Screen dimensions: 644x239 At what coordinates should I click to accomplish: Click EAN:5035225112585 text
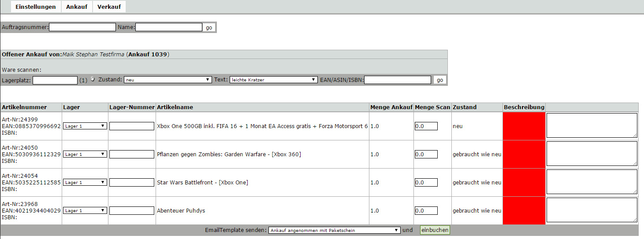point(31,182)
